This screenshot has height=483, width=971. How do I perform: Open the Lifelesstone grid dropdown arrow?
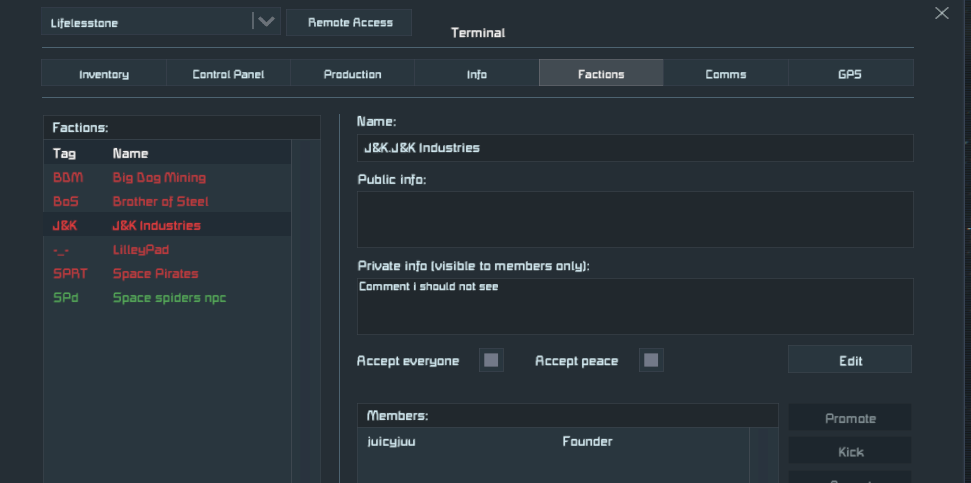265,22
